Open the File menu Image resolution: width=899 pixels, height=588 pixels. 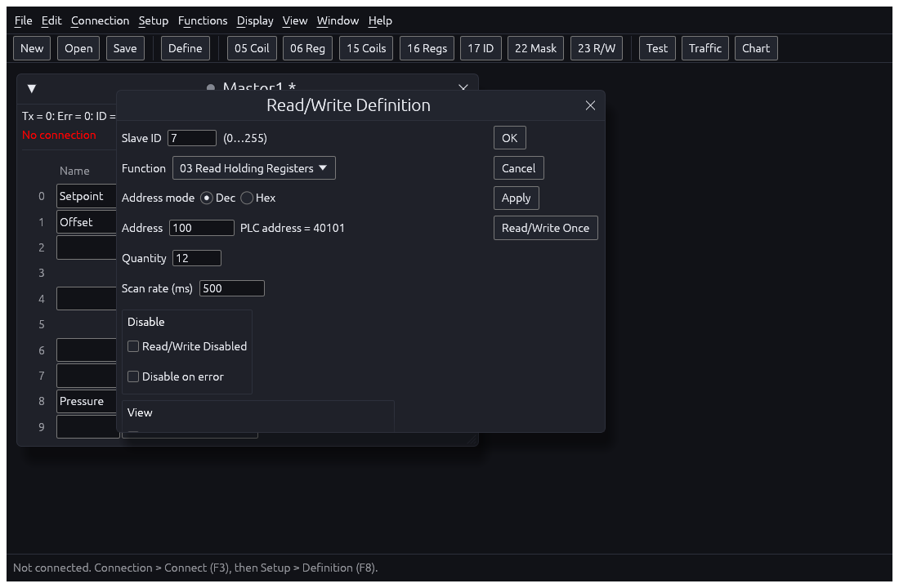tap(23, 20)
